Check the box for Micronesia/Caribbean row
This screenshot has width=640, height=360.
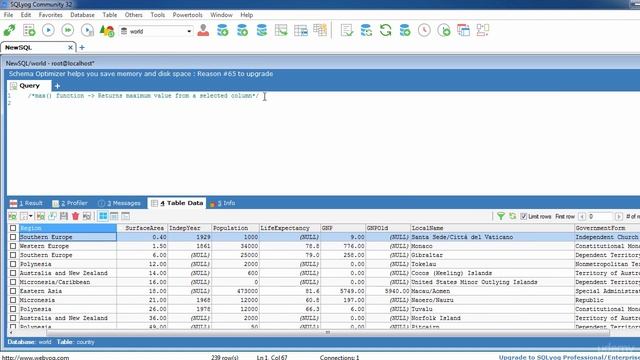click(x=13, y=282)
